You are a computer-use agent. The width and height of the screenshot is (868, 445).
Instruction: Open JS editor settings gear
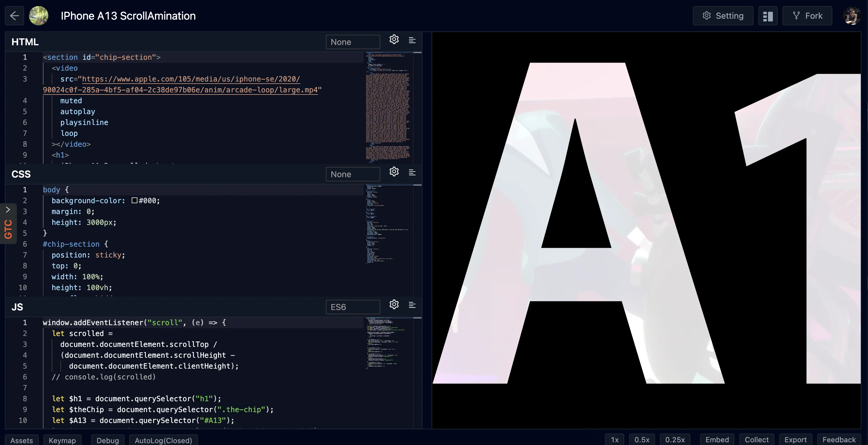click(394, 305)
